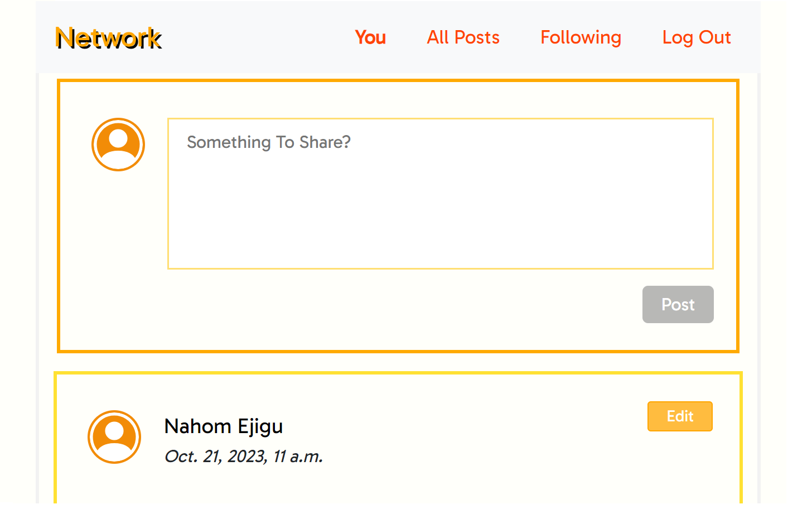Screen dimensions: 812x509
Task: Click the Oct. 21, 2023 post timestamp
Action: pos(244,457)
